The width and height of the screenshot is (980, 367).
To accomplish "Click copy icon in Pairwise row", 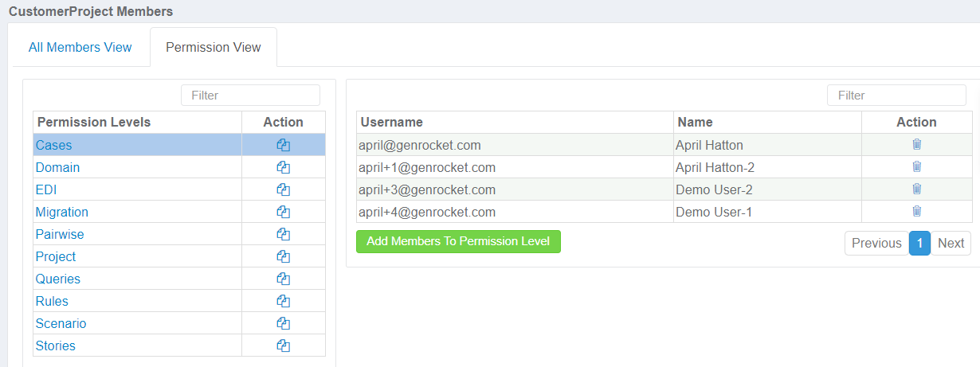I will point(283,234).
